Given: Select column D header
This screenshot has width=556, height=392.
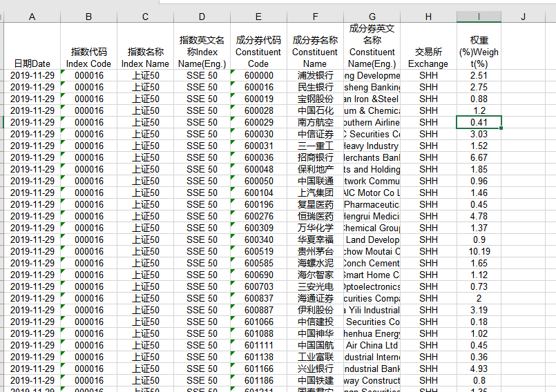Looking at the screenshot, I should (x=202, y=17).
